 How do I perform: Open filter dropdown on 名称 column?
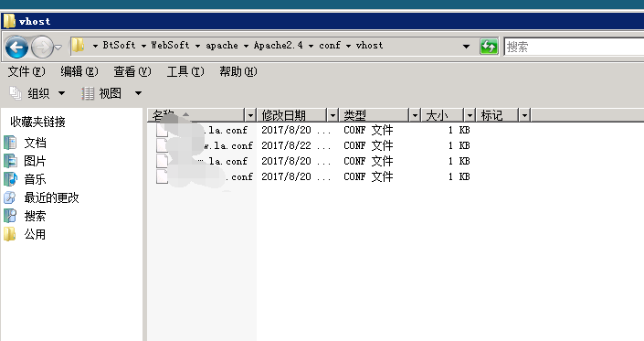(x=250, y=115)
